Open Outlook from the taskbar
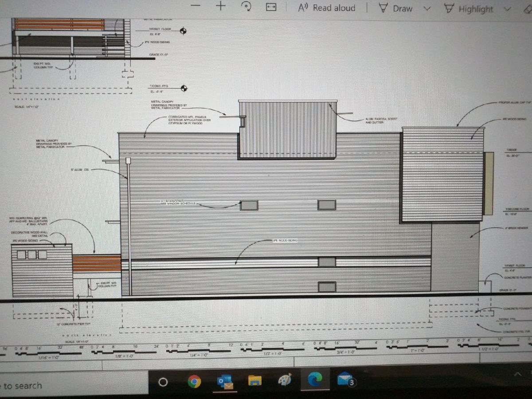The width and height of the screenshot is (532, 399). pyautogui.click(x=225, y=382)
